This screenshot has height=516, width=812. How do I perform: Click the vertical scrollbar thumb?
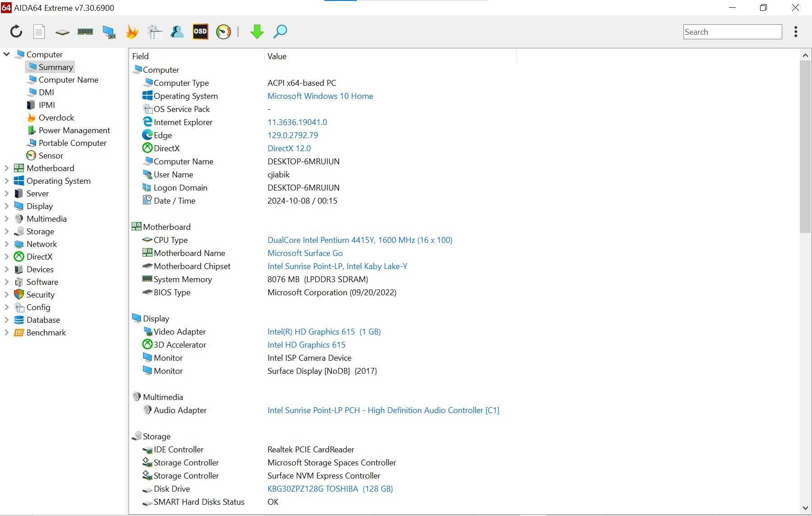805,147
